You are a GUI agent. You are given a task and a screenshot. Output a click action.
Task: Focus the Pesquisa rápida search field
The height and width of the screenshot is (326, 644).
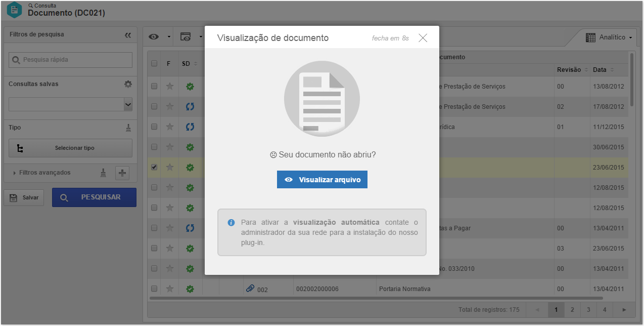[x=70, y=60]
